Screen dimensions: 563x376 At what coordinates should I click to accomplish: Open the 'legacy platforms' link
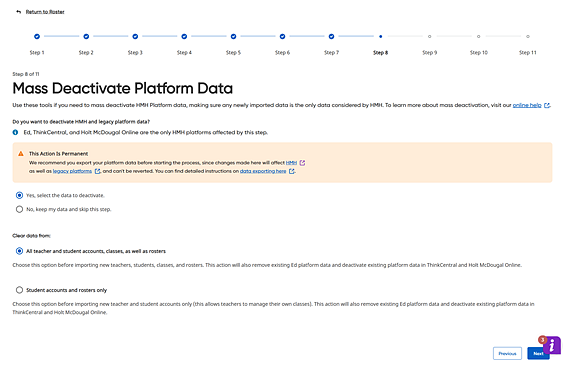click(x=73, y=171)
